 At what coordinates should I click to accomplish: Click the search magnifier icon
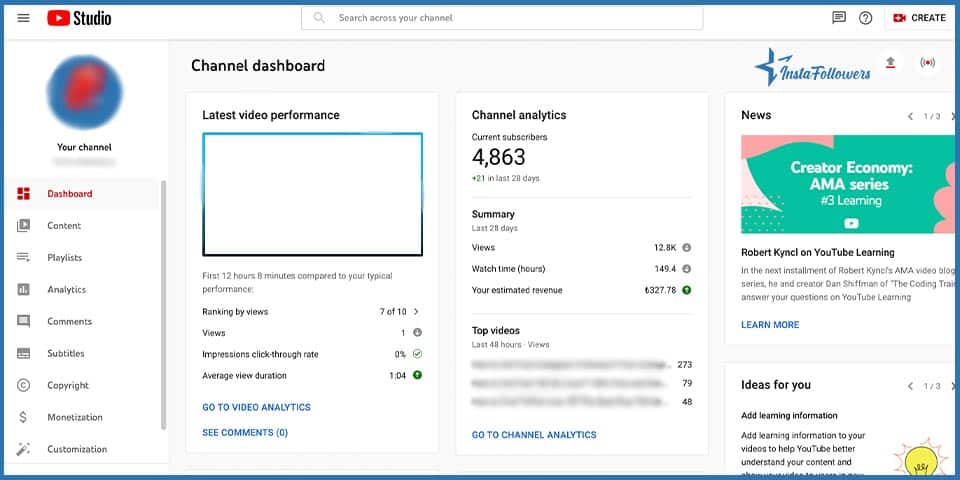tap(319, 18)
